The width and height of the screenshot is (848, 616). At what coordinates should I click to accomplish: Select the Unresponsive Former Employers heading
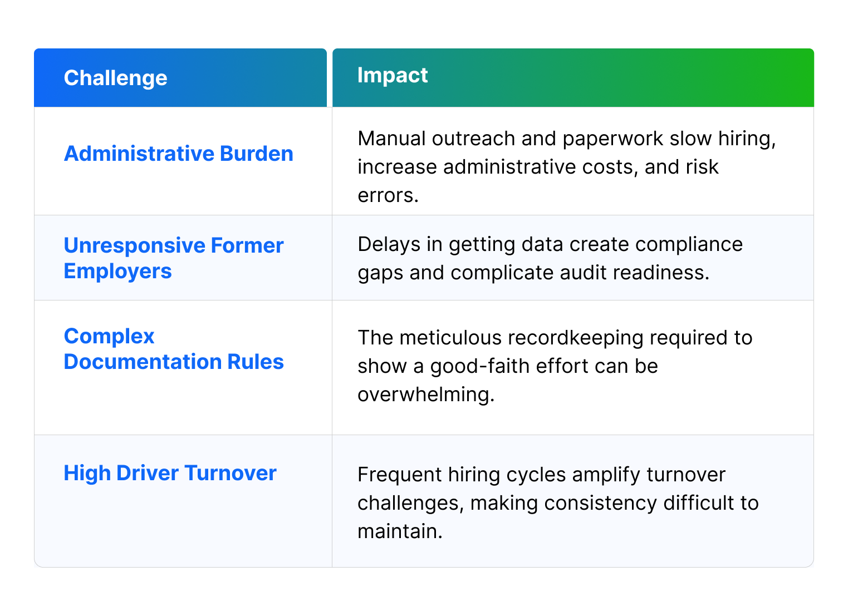coord(173,258)
